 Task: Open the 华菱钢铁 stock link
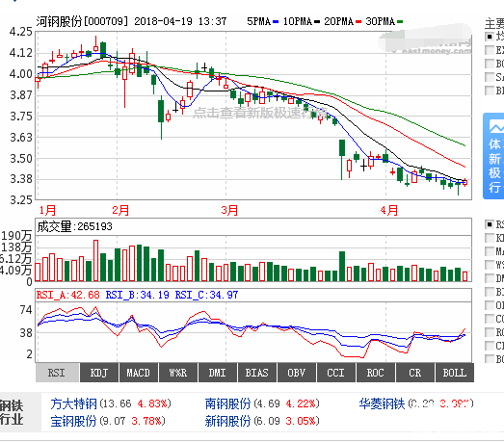click(382, 403)
